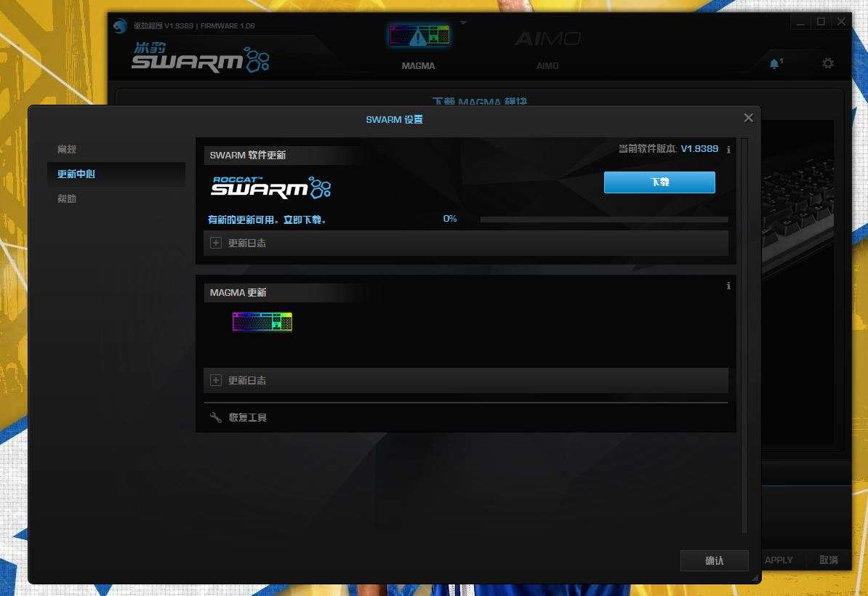Open device dropdown arrow beside MAGMA icon

click(463, 23)
